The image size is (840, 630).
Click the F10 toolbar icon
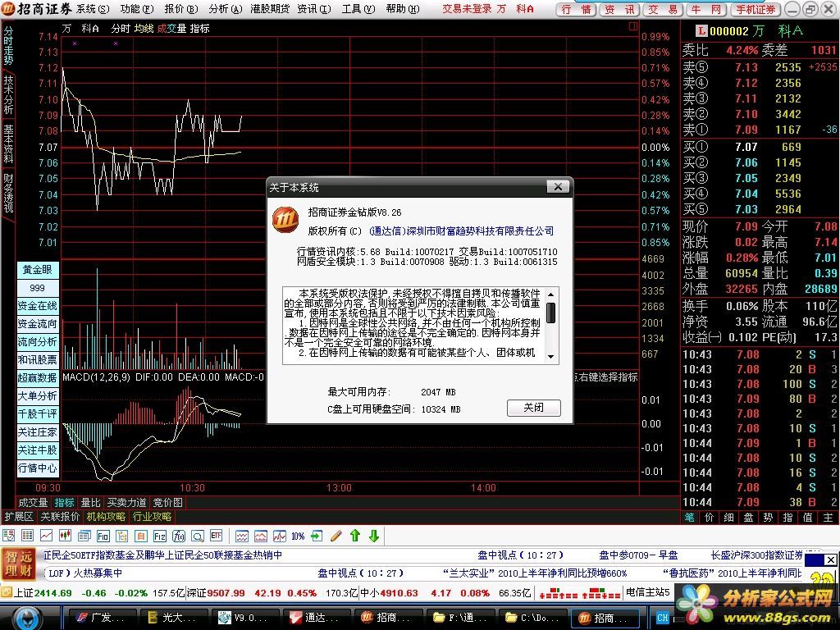click(103, 535)
